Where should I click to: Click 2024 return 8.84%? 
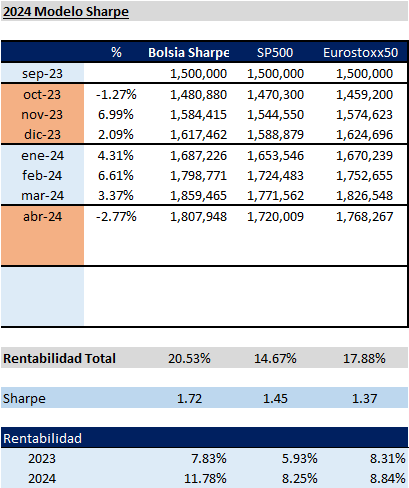tap(388, 479)
